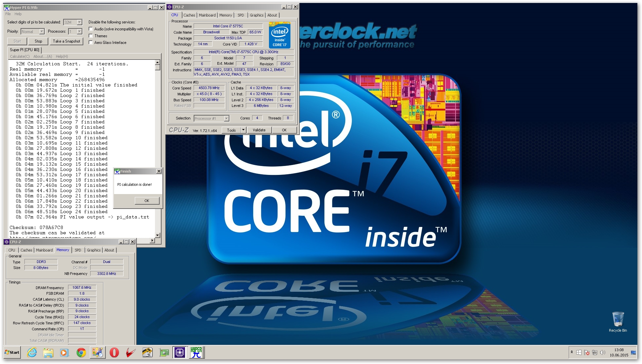
Task: Click the volume speaker tray icon
Action: pyautogui.click(x=602, y=352)
